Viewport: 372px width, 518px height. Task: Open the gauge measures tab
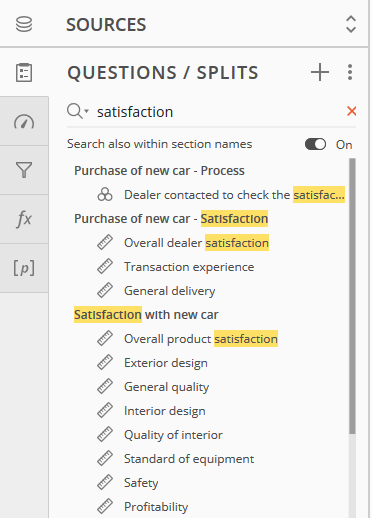pos(24,122)
